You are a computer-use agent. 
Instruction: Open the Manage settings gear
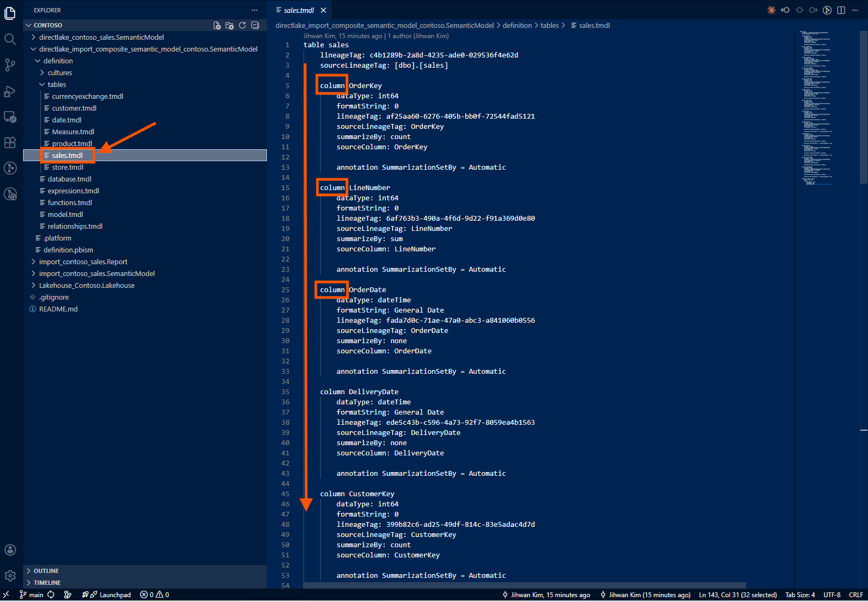10,576
